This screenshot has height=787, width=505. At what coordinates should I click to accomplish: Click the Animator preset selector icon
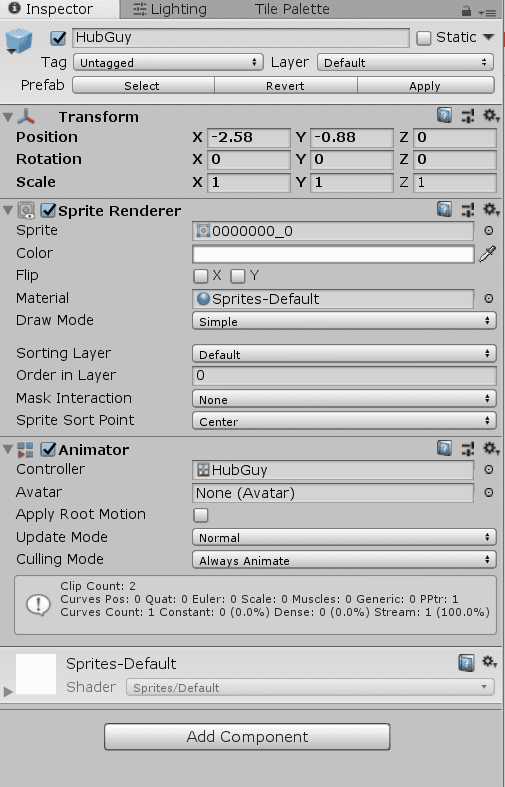468,449
